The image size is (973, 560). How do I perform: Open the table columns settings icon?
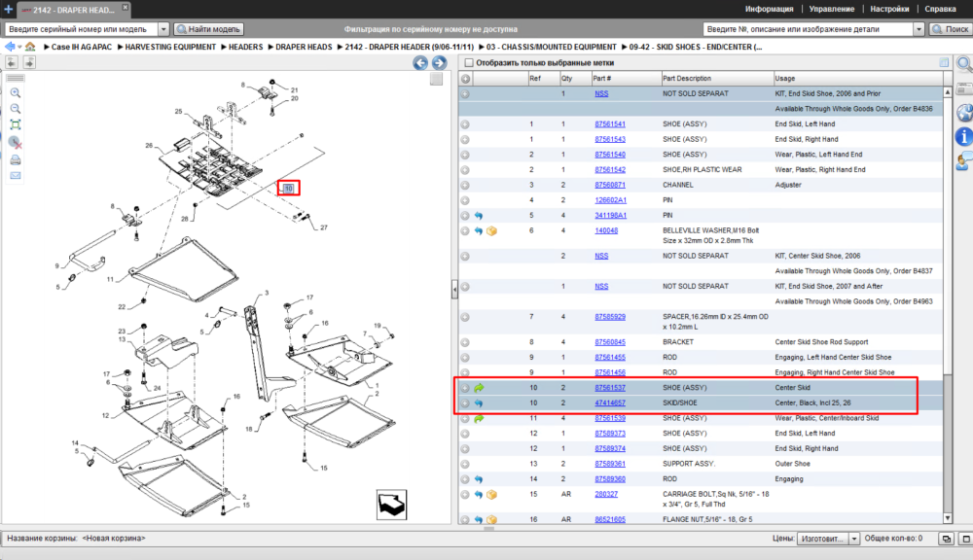944,62
